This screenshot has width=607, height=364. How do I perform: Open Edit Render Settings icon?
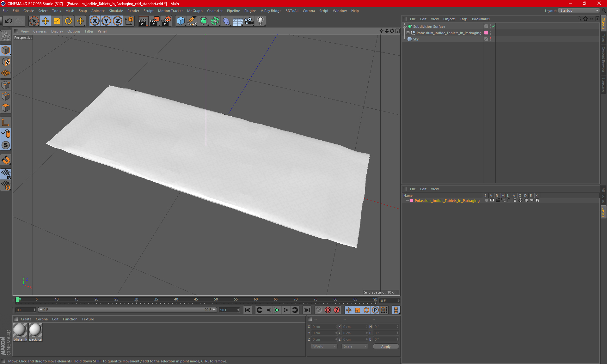point(166,21)
